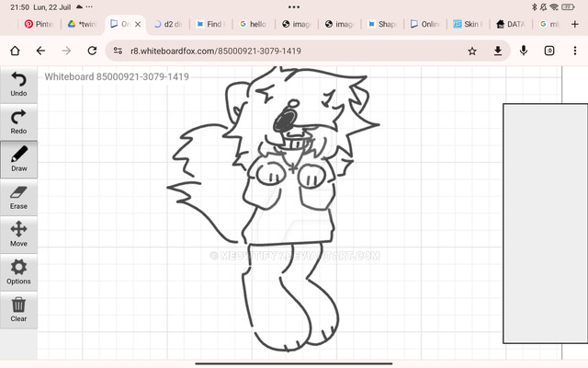
Task: Switch to the *twin Drive tab
Action: point(82,24)
